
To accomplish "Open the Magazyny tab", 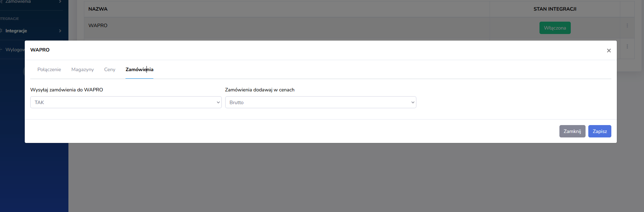I will pyautogui.click(x=83, y=69).
